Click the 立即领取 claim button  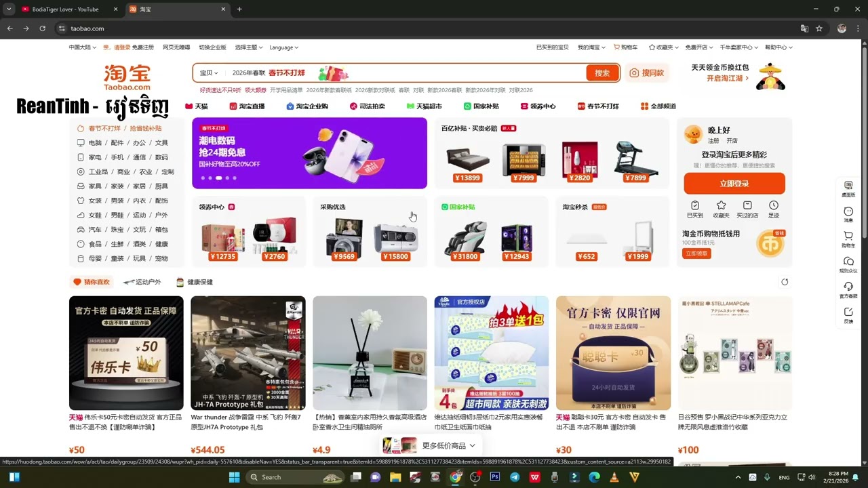pyautogui.click(x=696, y=253)
